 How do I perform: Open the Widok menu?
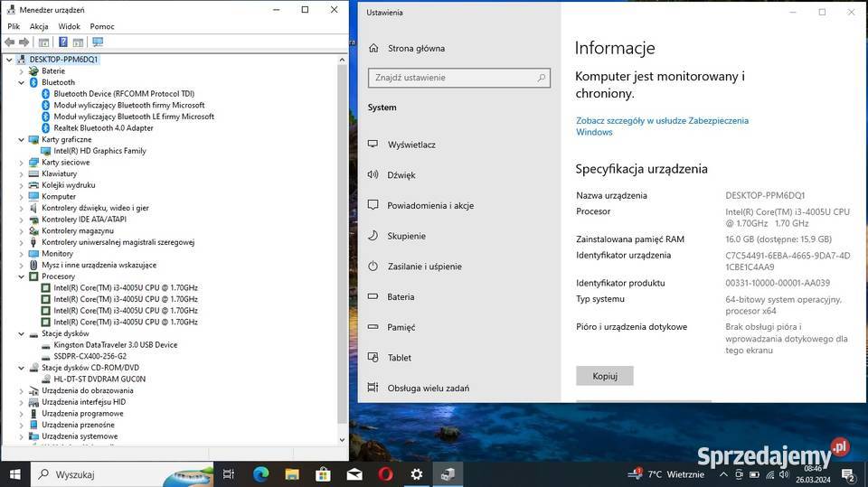[x=70, y=26]
